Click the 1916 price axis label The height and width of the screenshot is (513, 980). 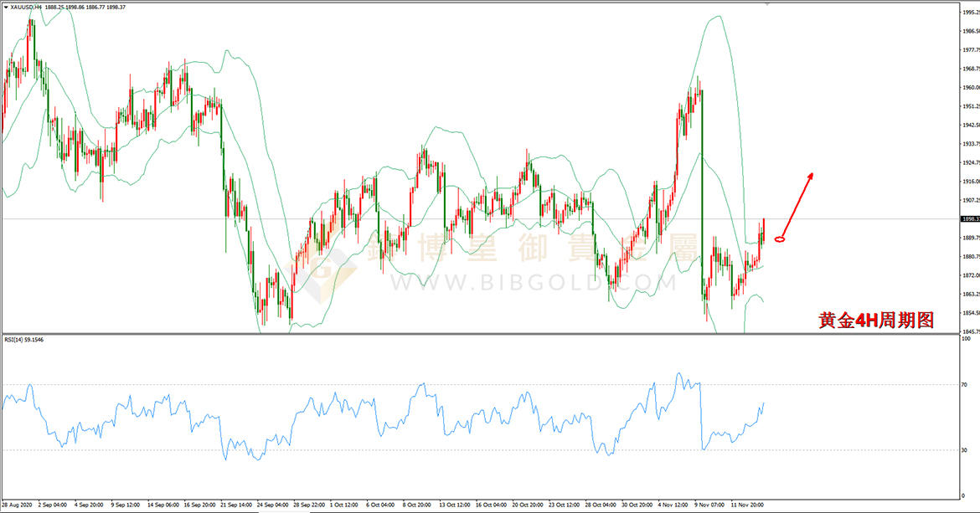tap(972, 181)
